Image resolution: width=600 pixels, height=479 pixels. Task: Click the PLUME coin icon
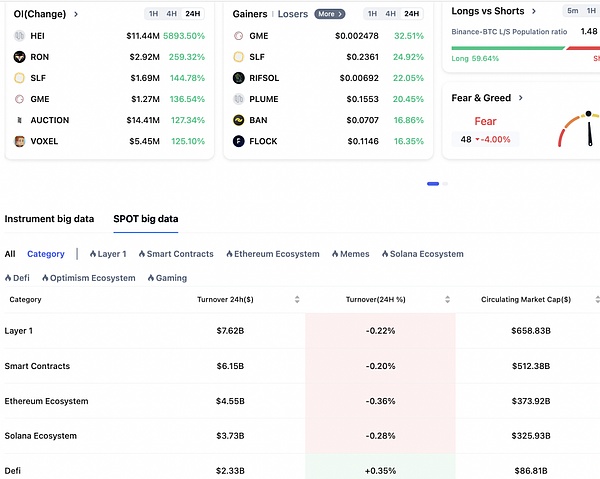[x=238, y=99]
